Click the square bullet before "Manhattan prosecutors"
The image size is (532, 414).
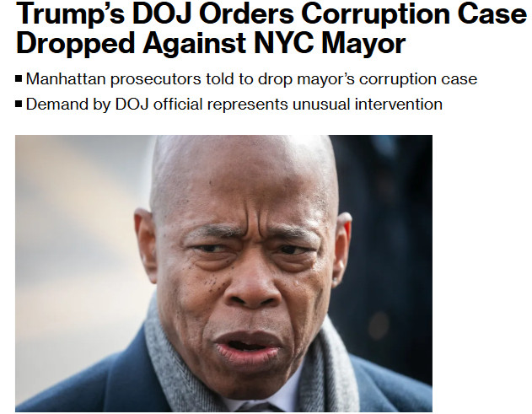19,79
